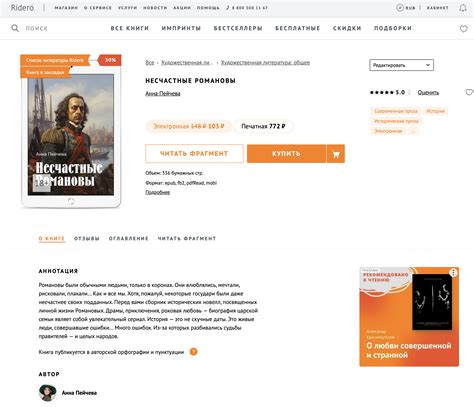
Task: Click the book cover thumbnail
Action: 71,135
